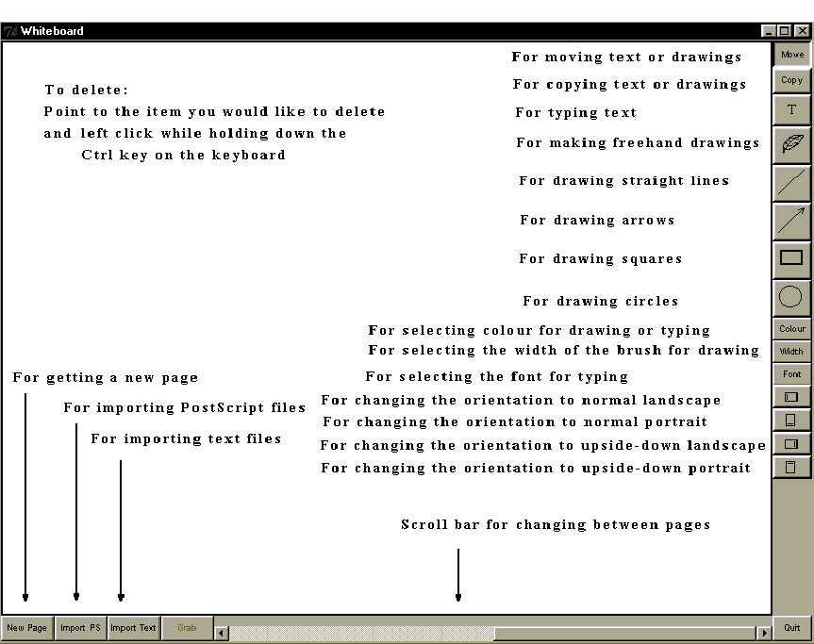Set orientation to normal portrait

[x=791, y=421]
